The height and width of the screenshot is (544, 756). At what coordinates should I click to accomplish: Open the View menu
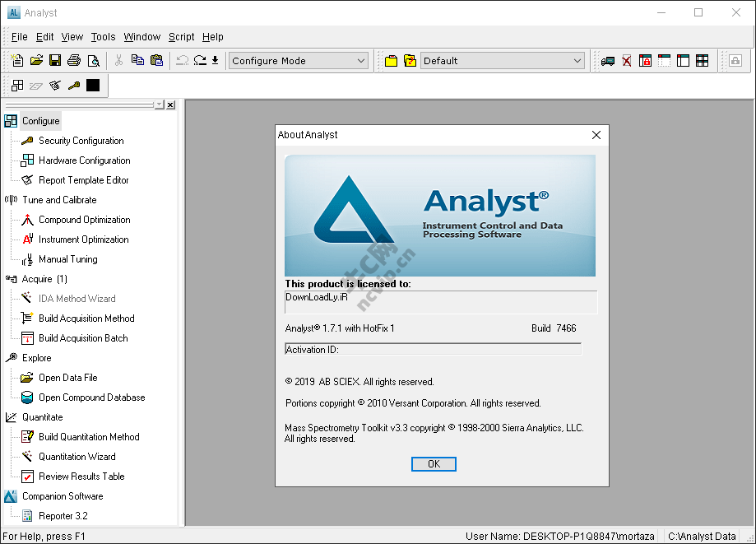[72, 37]
